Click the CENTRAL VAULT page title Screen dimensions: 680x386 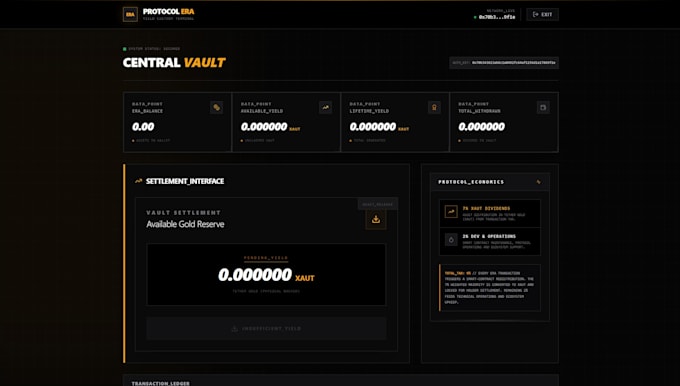pyautogui.click(x=174, y=62)
